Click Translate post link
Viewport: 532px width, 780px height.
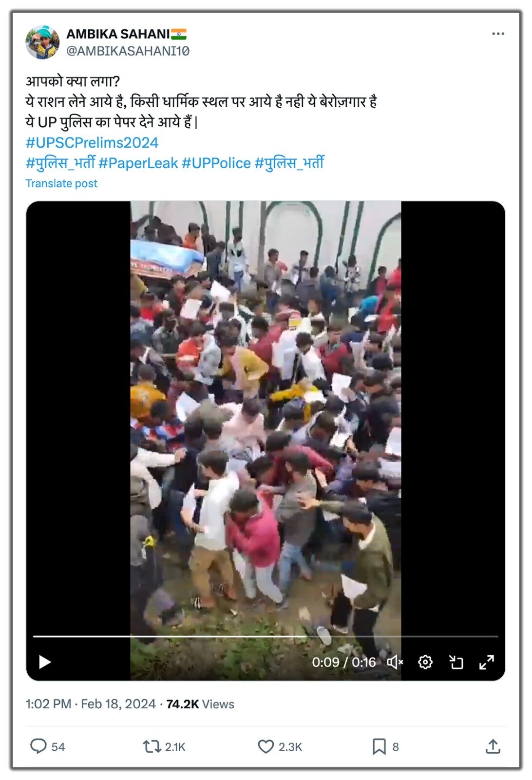click(61, 183)
